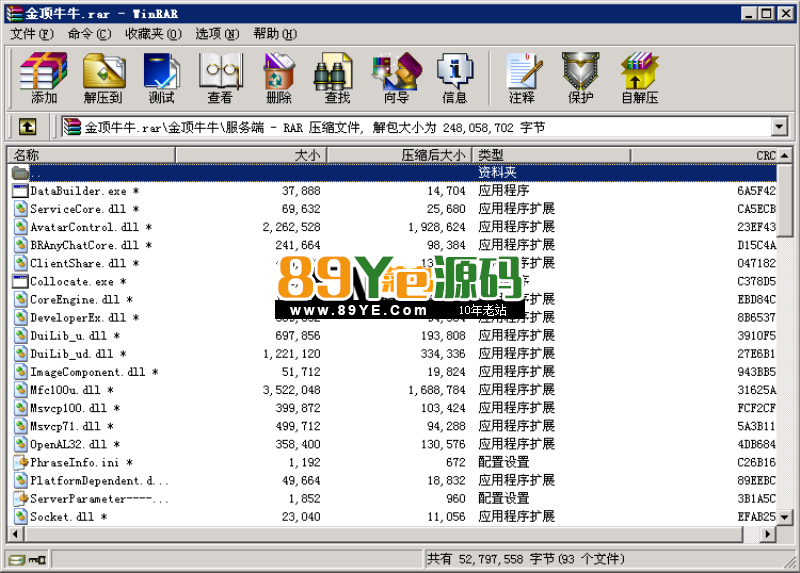Click the vertical scrollbar down arrow

click(x=785, y=517)
